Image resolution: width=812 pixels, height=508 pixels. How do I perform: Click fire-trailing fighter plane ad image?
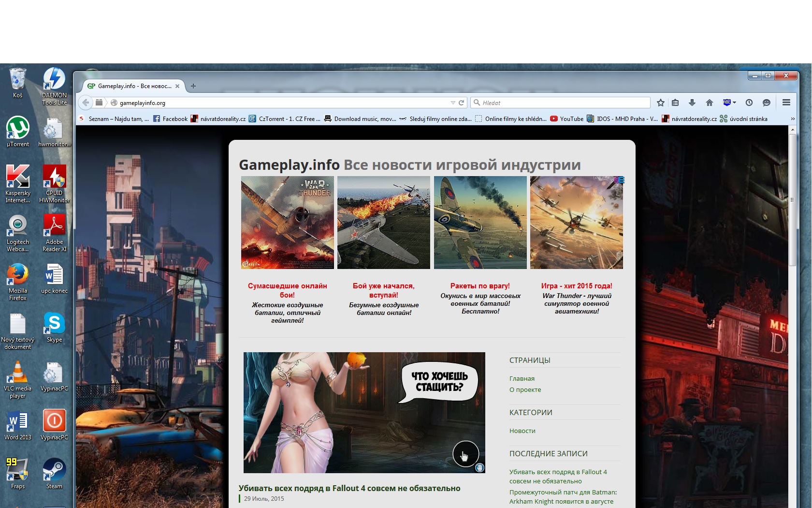[x=384, y=223]
